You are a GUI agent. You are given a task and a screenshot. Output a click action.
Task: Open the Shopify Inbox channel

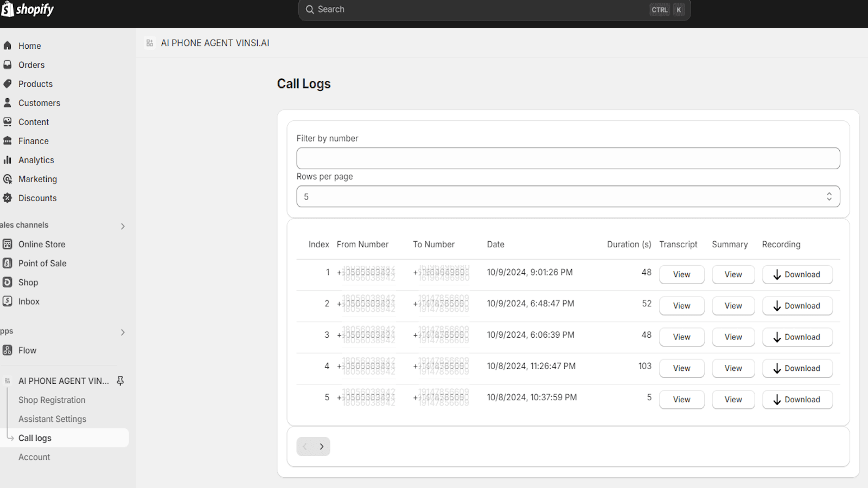pyautogui.click(x=8, y=301)
